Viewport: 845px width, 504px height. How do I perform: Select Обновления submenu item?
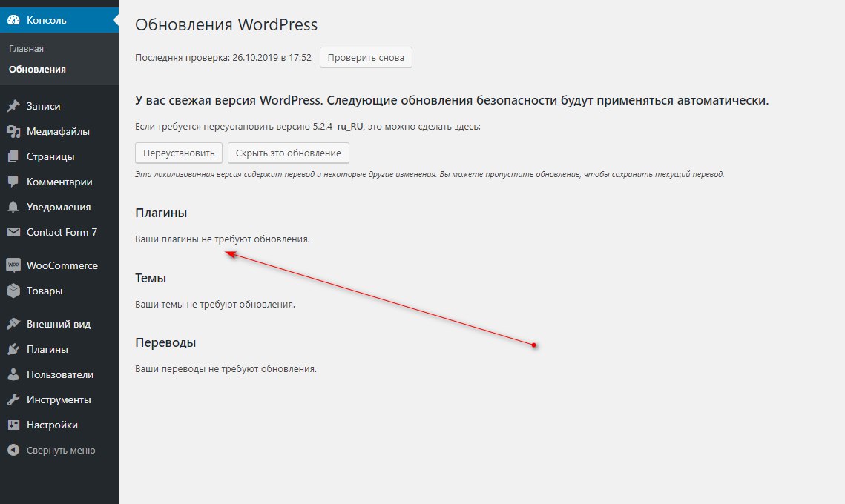(37, 70)
